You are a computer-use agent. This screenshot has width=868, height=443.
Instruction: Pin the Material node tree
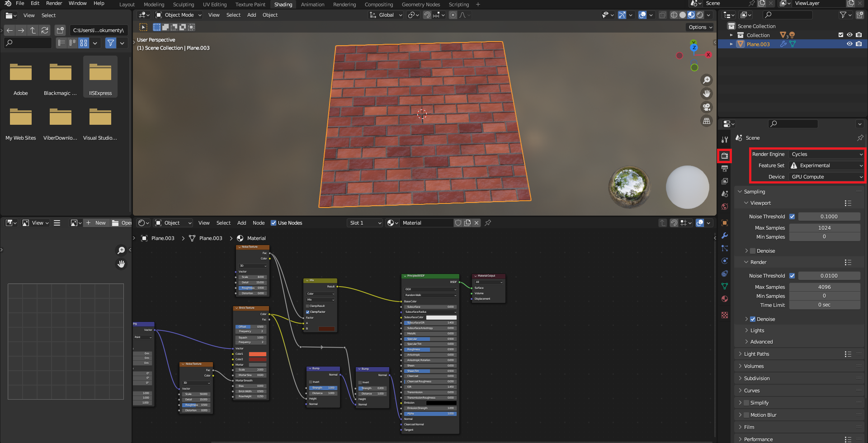tap(488, 223)
